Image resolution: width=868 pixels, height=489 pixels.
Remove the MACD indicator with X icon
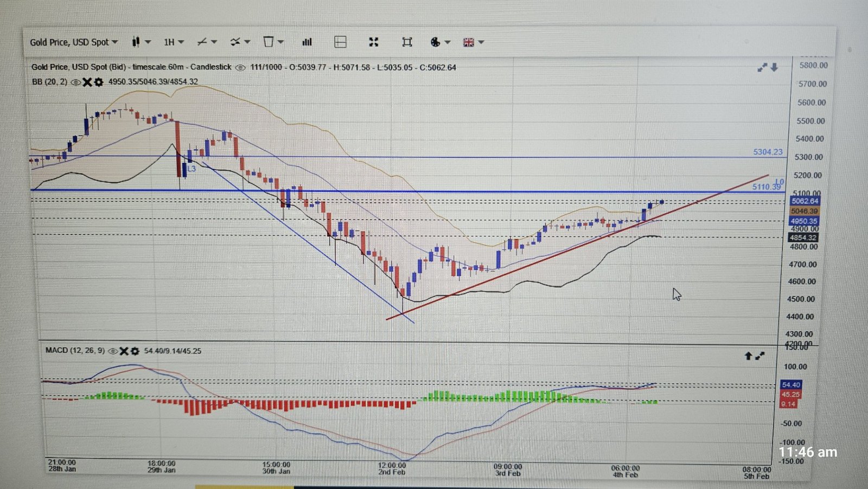tap(124, 351)
